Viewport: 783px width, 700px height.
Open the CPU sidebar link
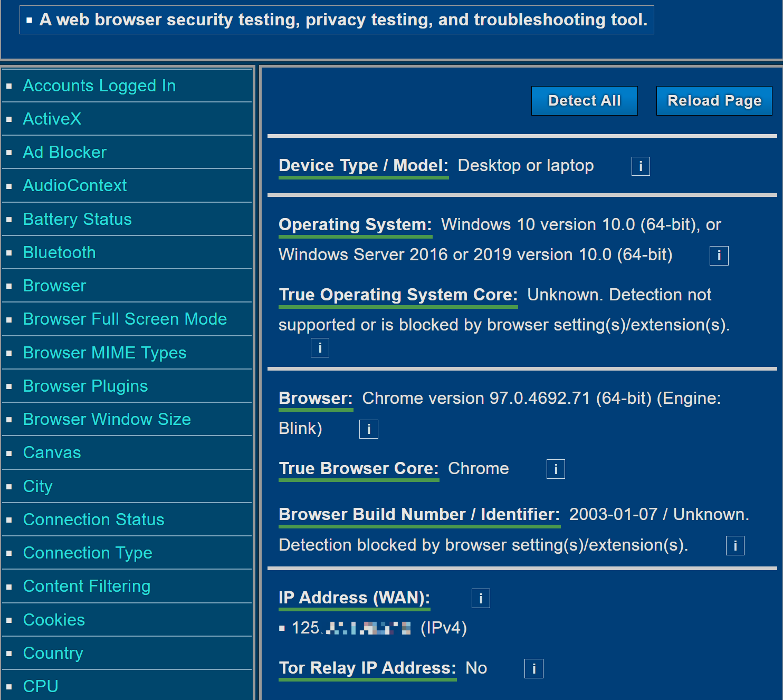click(41, 686)
